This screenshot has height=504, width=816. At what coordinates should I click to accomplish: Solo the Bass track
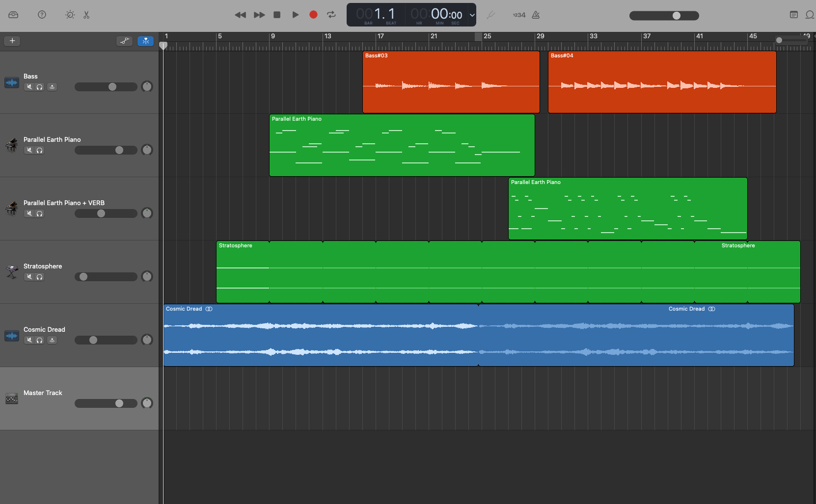(39, 87)
